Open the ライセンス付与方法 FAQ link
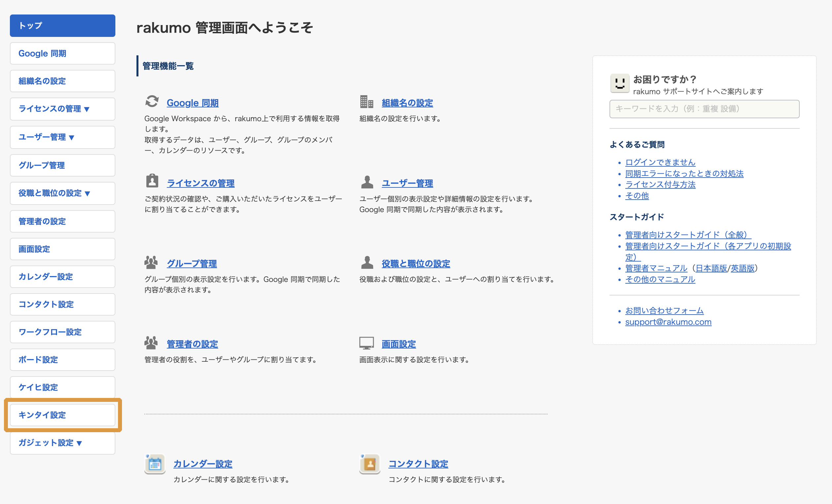 pyautogui.click(x=660, y=184)
